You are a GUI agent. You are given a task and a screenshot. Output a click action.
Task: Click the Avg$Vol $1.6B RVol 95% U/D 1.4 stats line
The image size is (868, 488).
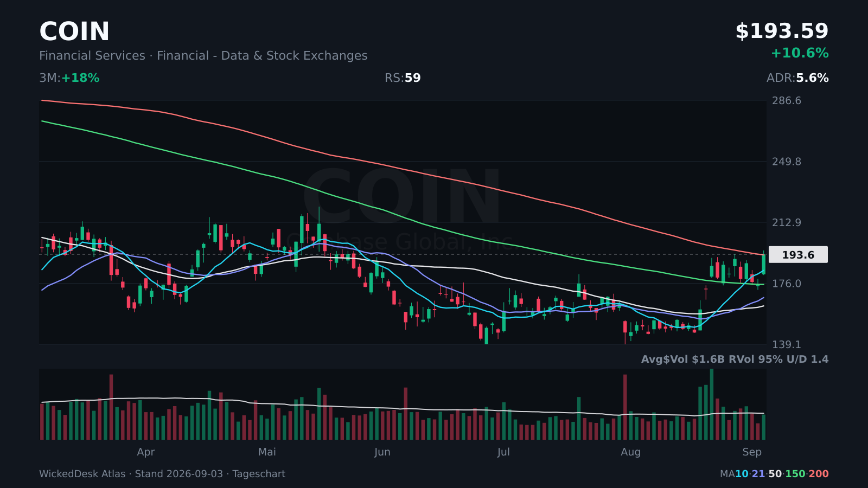coord(735,359)
